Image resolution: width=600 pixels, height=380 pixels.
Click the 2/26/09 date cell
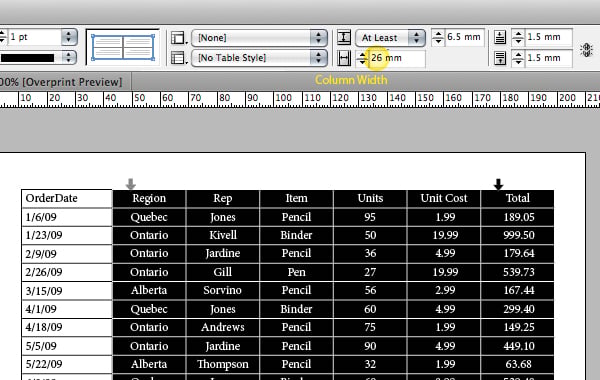coord(67,272)
